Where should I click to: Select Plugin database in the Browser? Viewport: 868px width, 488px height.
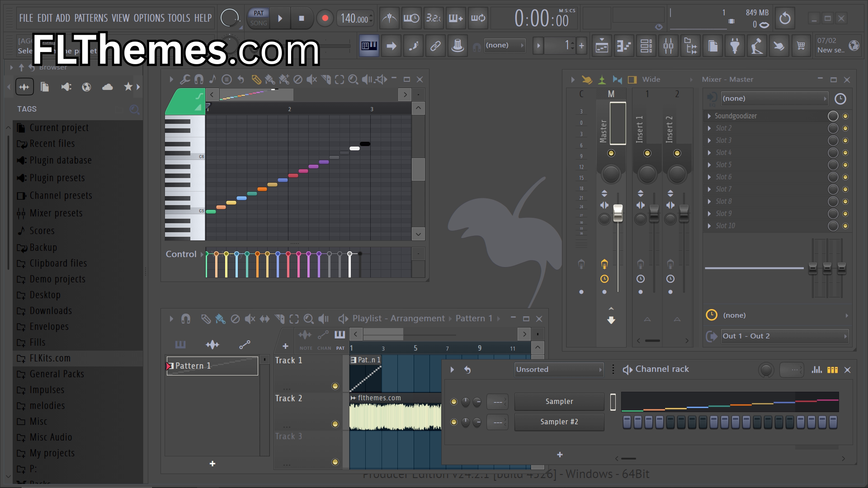[61, 160]
